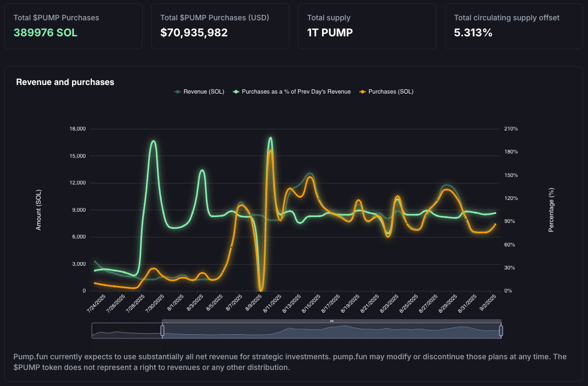Click the left handle of the date range slider
This screenshot has height=386, width=588.
point(162,331)
